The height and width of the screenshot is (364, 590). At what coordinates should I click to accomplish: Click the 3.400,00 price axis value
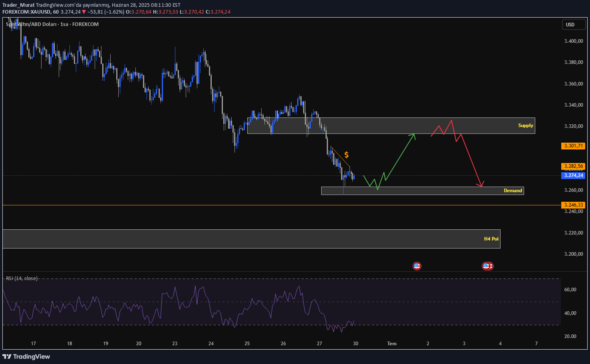point(574,41)
